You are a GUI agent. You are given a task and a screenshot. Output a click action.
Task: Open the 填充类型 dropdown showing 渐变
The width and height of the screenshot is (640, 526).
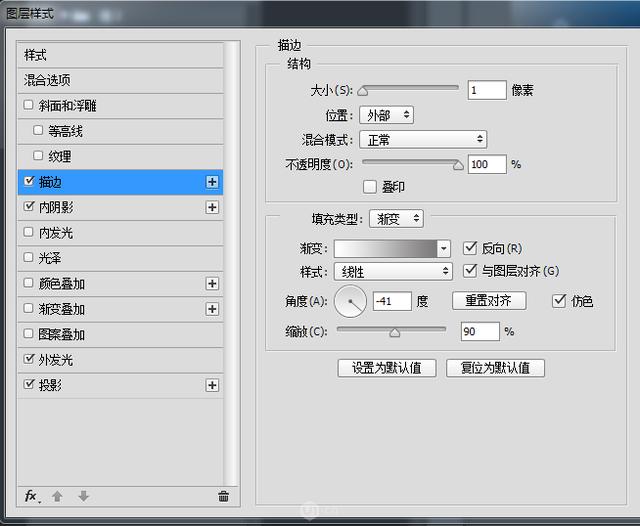coord(396,219)
